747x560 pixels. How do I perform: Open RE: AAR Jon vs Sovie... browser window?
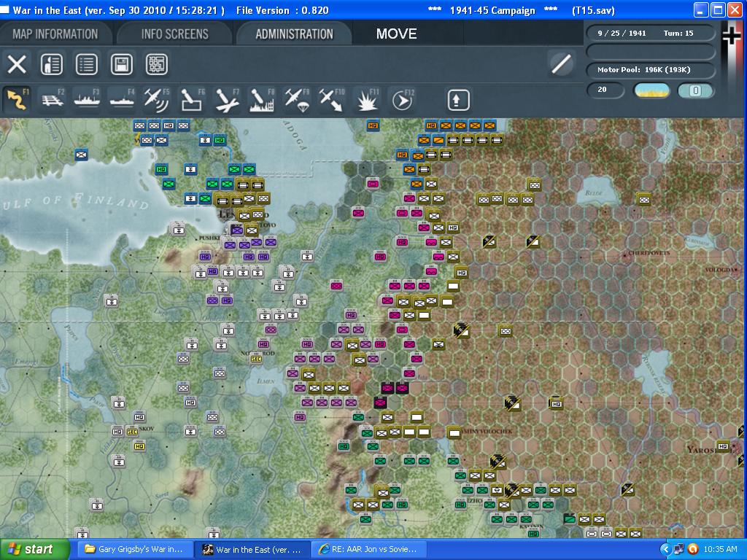point(368,550)
